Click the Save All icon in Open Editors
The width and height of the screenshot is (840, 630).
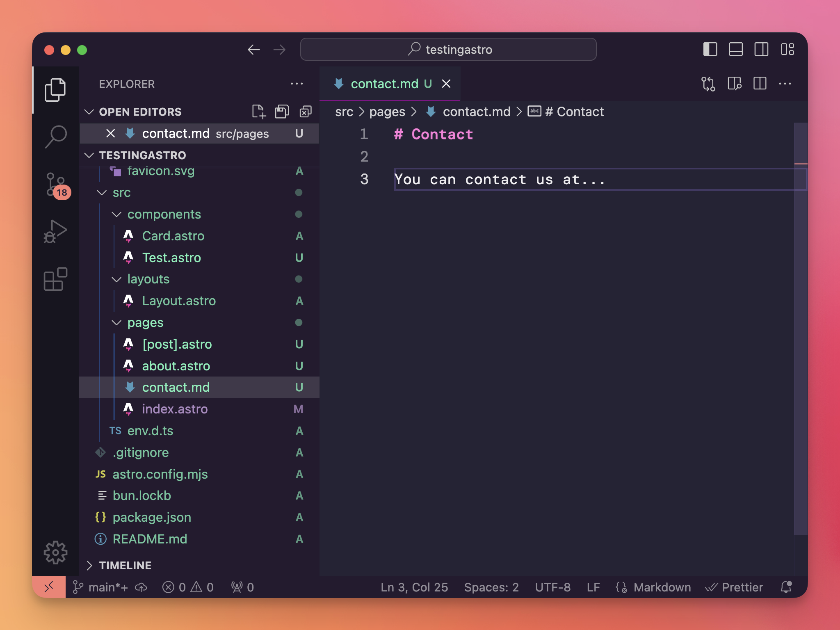282,112
